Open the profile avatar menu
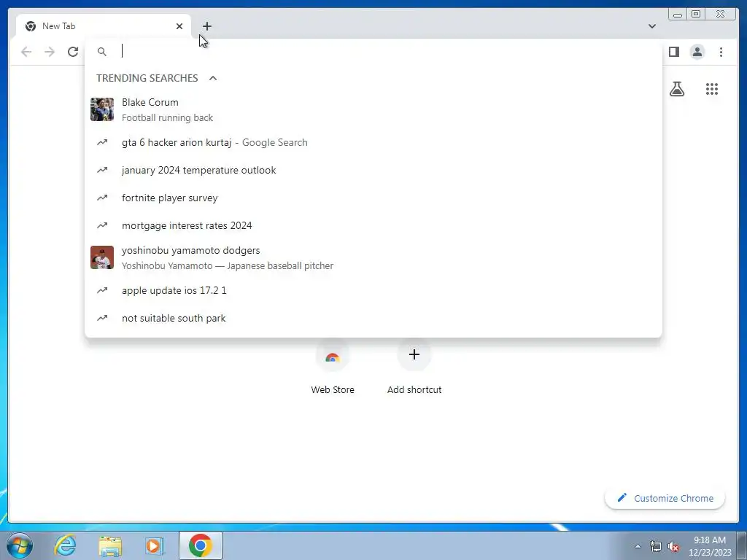This screenshot has height=560, width=747. coord(697,52)
